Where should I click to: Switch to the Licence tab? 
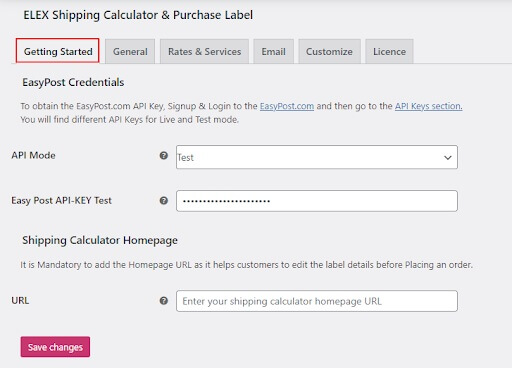389,51
